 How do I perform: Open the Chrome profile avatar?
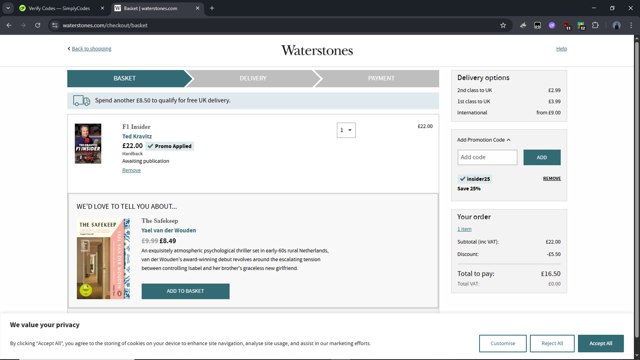click(616, 25)
